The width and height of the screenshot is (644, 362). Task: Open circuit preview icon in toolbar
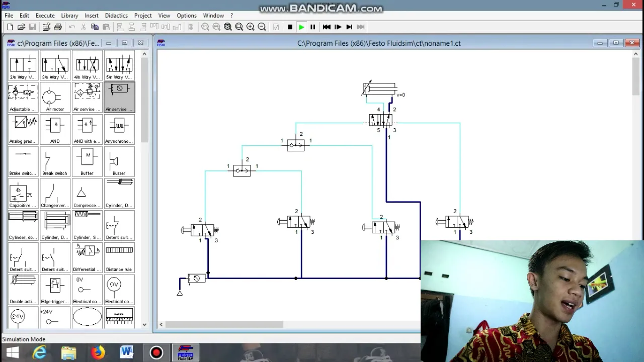coord(46,27)
